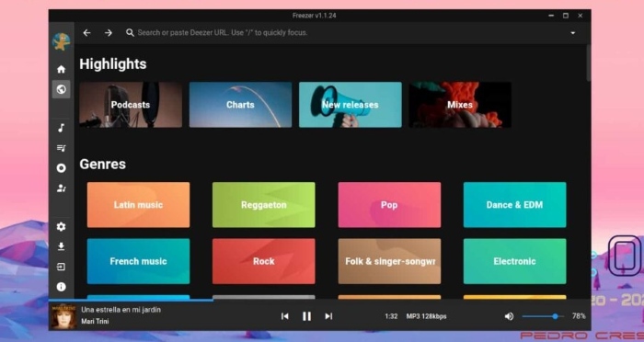The height and width of the screenshot is (342, 644).
Task: Close the Freezer window
Action: click(x=580, y=16)
